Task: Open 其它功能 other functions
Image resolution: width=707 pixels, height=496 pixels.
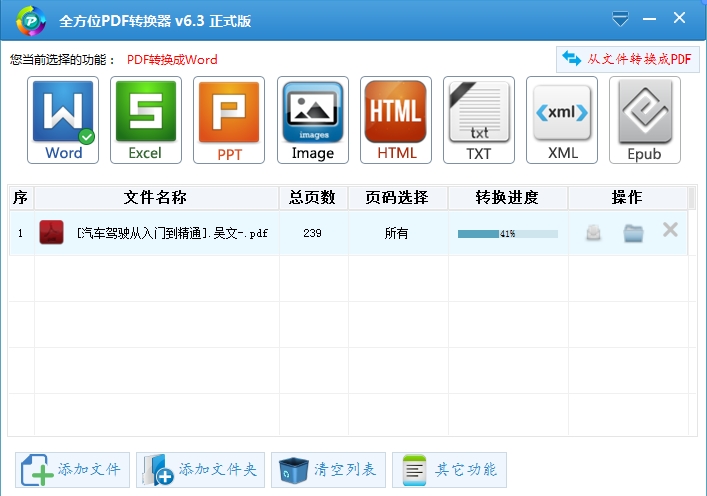Action: pos(449,470)
